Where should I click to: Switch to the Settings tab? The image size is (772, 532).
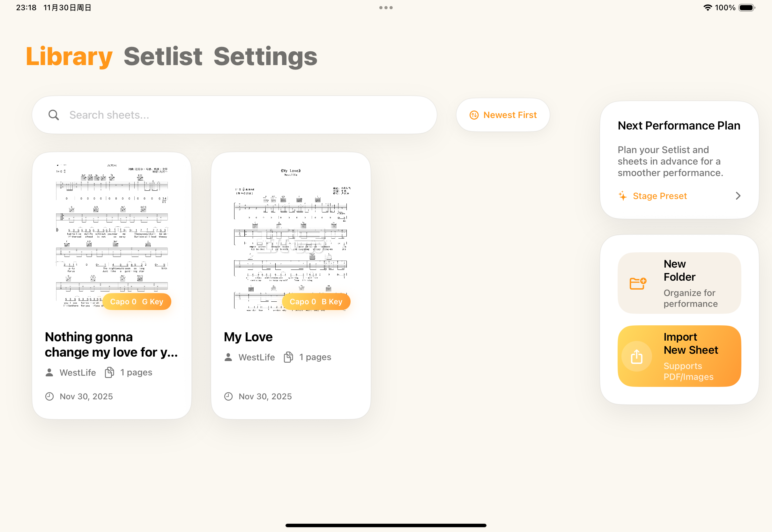(x=265, y=56)
